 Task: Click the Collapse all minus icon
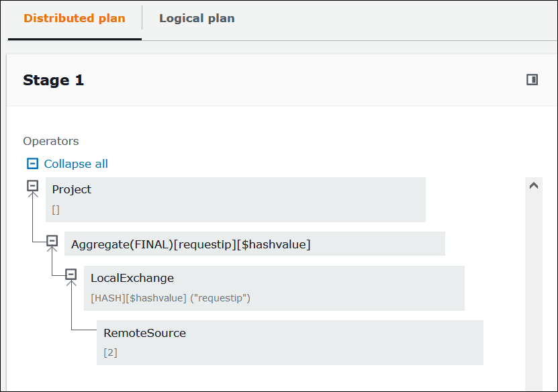click(x=32, y=163)
